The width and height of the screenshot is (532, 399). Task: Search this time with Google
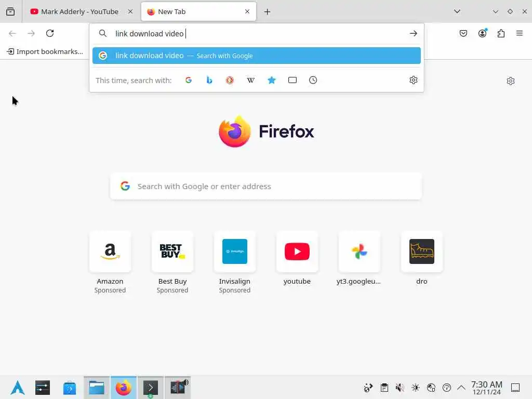tap(189, 80)
